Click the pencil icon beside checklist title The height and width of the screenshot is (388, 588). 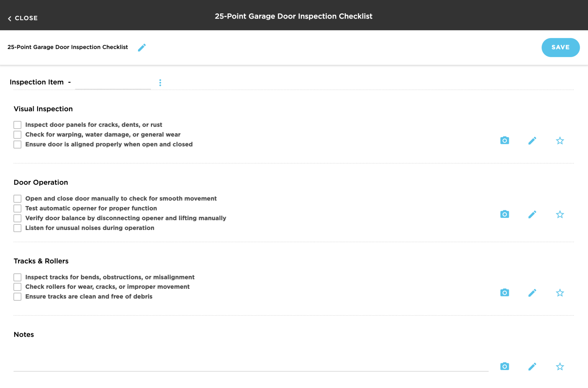[142, 47]
